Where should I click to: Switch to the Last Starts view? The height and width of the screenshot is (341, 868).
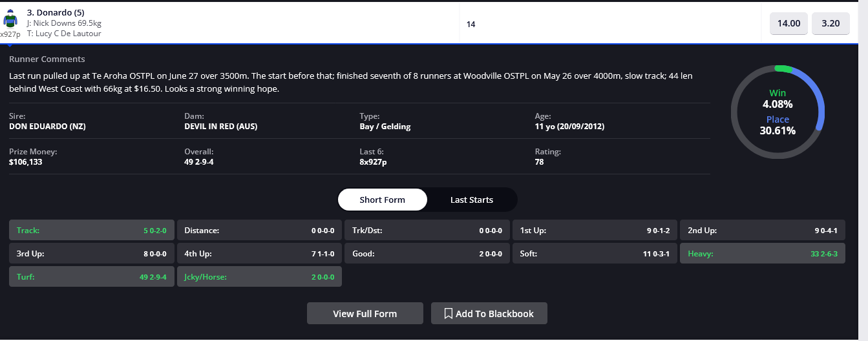coord(472,200)
